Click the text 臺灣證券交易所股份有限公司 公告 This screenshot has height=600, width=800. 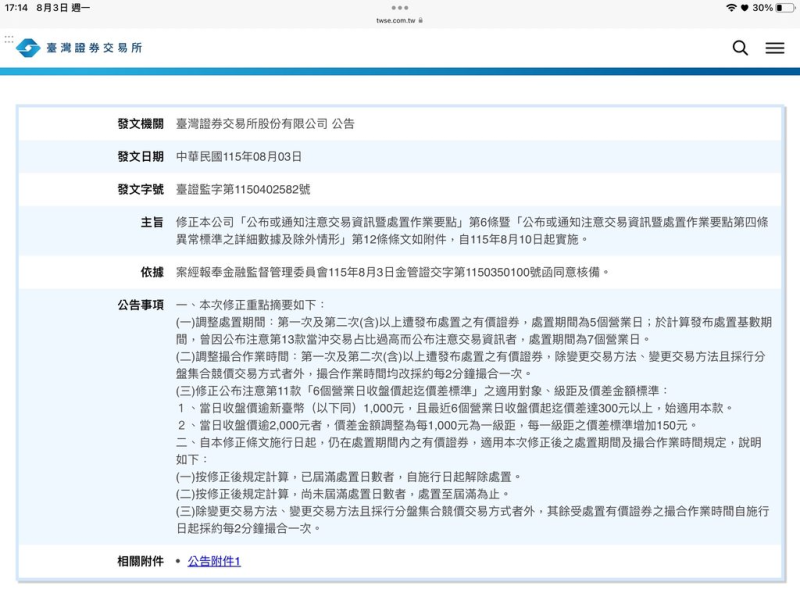coord(265,124)
